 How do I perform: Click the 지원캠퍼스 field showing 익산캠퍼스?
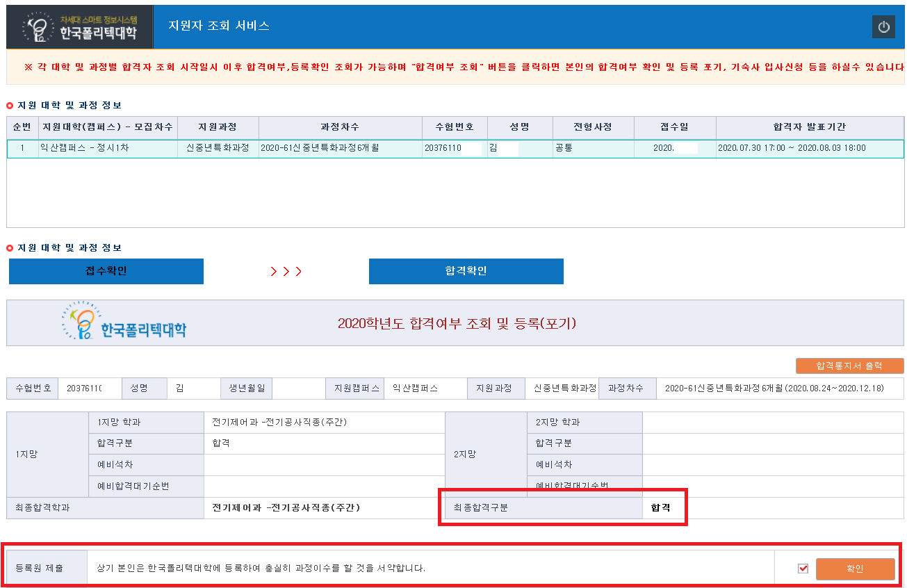425,389
